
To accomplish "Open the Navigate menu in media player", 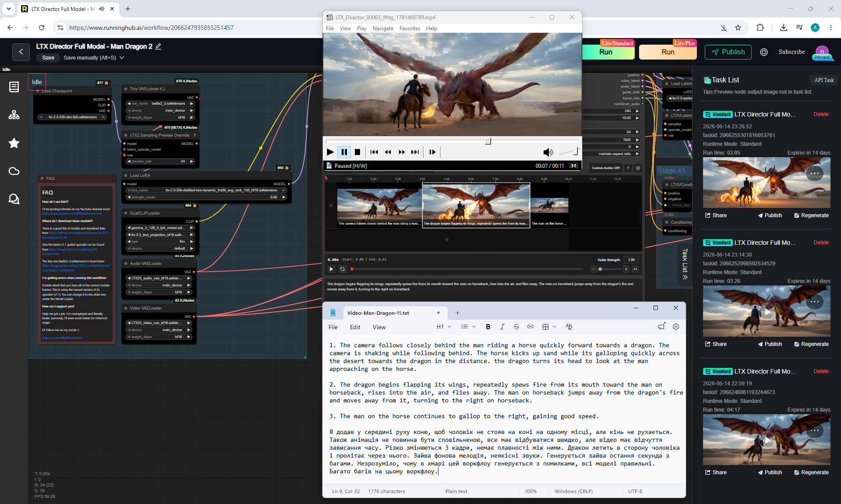I will pos(383,28).
